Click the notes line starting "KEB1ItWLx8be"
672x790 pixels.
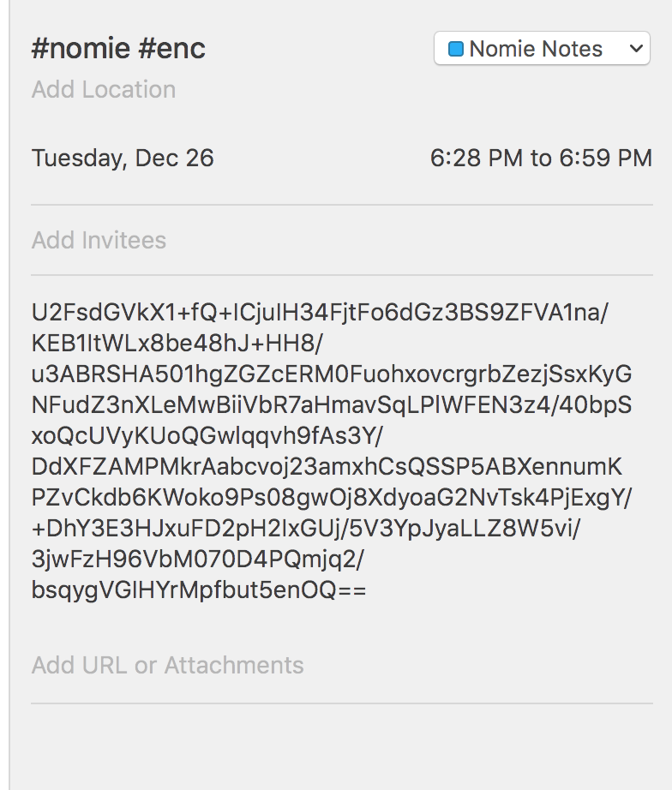[177, 344]
